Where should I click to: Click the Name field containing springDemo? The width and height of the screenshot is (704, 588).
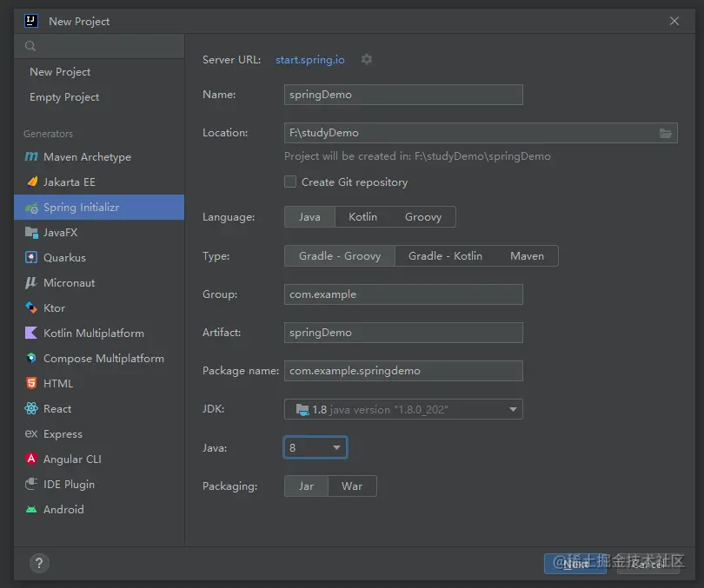[x=403, y=95]
